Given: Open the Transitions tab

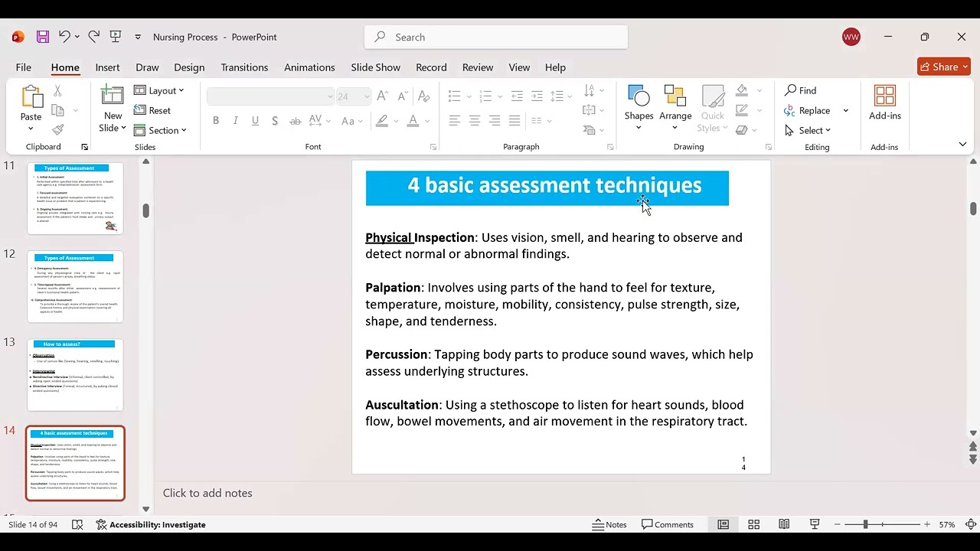Looking at the screenshot, I should click(244, 67).
